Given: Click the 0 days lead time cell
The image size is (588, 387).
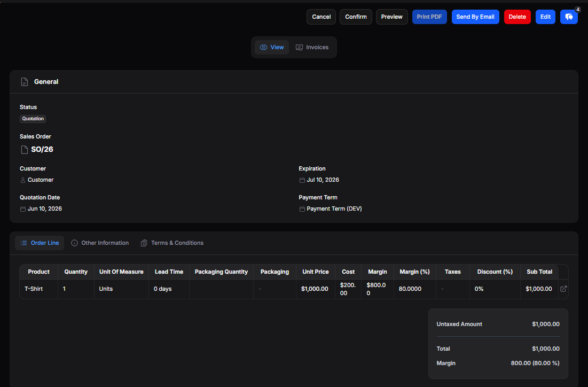Looking at the screenshot, I should (x=169, y=289).
